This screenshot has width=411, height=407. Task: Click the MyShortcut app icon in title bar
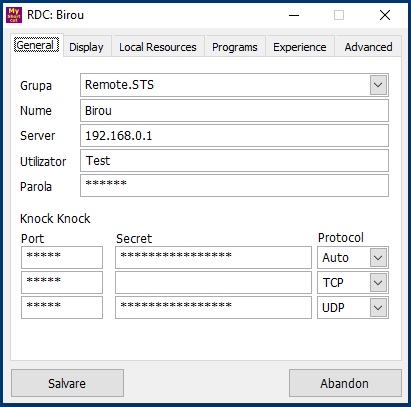(x=14, y=15)
